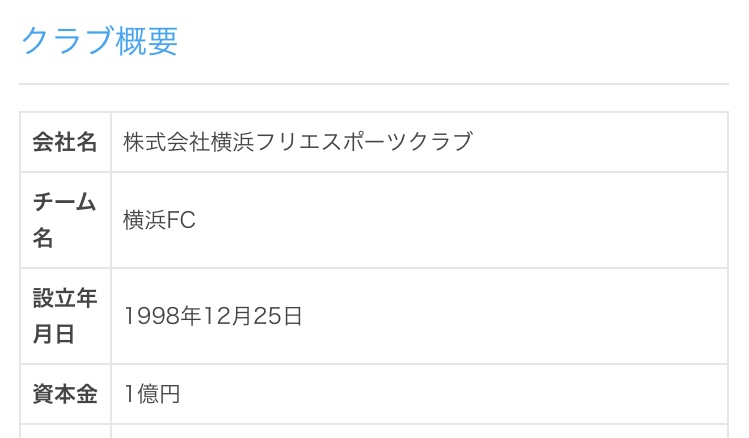749x438 pixels.
Task: Click the divider line below クラブ概要 heading
Action: point(374,84)
